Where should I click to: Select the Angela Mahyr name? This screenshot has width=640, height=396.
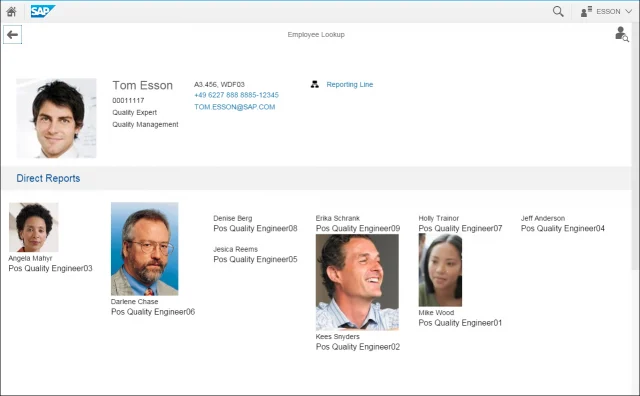pos(30,258)
